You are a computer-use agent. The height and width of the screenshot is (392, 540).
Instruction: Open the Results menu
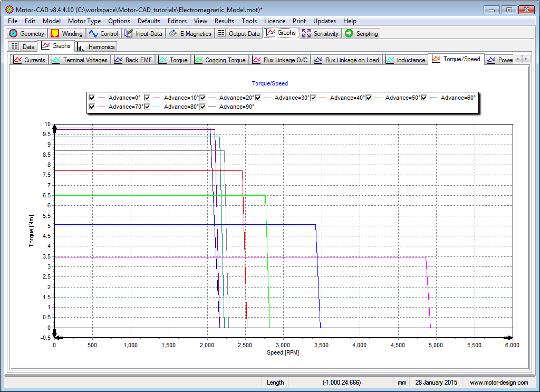coord(224,21)
